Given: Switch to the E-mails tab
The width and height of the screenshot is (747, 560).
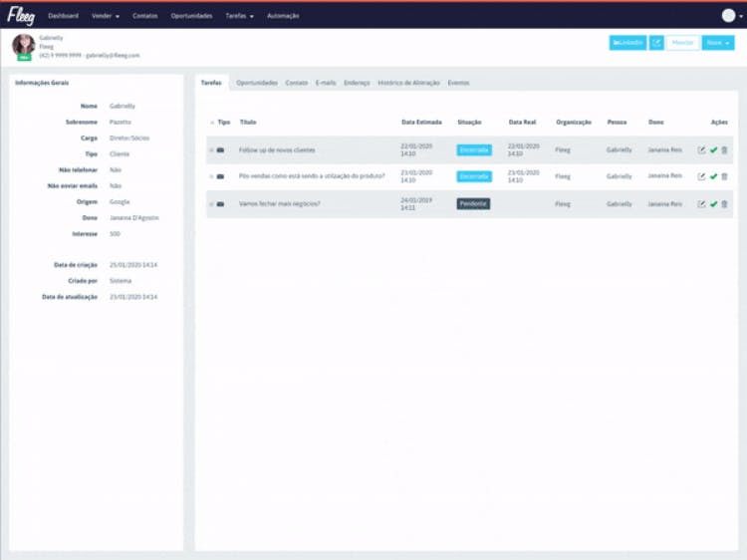Looking at the screenshot, I should (326, 83).
